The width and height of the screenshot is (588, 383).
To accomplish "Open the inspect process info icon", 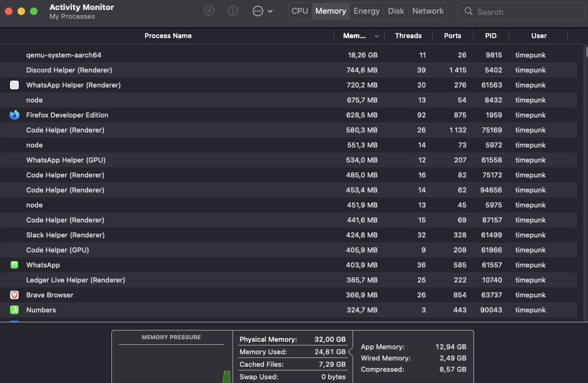I will [233, 11].
